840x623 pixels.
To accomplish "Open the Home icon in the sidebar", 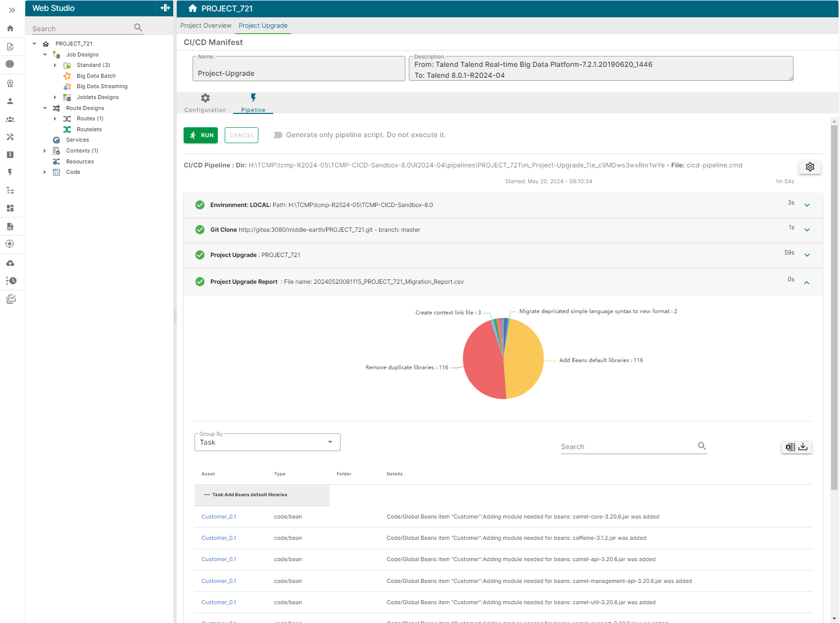I will (11, 28).
